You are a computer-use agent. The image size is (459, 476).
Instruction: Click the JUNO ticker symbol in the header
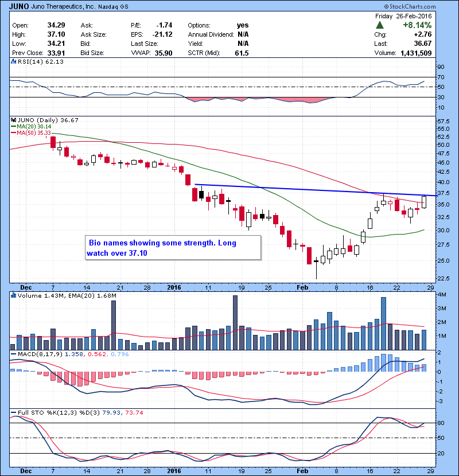pyautogui.click(x=19, y=6)
